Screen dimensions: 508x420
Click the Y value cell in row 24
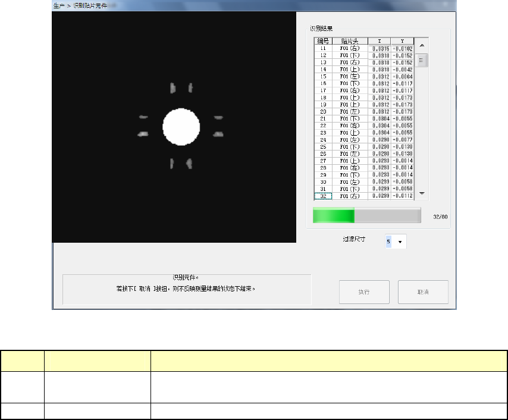(402, 140)
